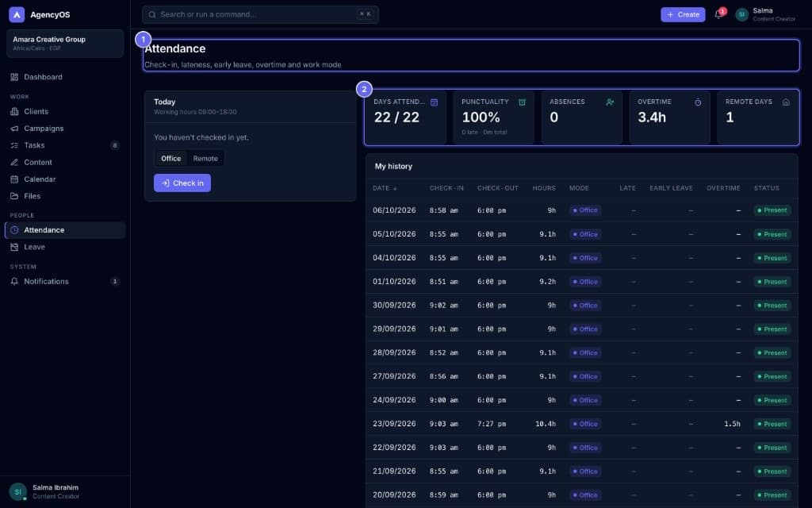Open the Notifications page

[x=65, y=282]
